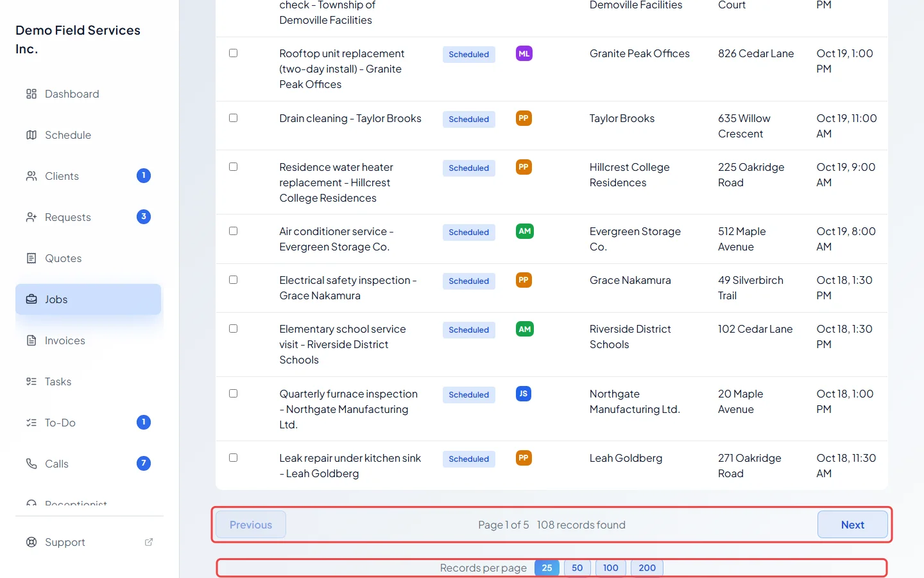Click the JS avatar on Quarterly furnace inspection

(524, 394)
